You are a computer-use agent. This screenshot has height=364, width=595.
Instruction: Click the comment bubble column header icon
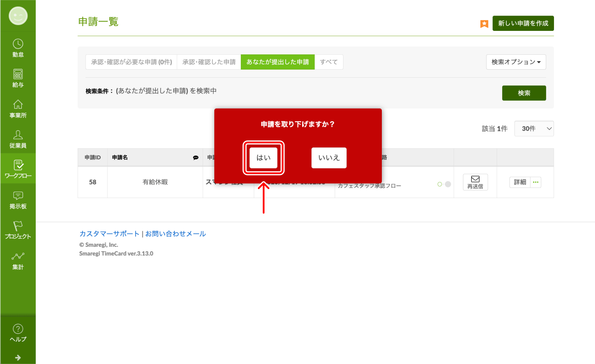tap(196, 158)
